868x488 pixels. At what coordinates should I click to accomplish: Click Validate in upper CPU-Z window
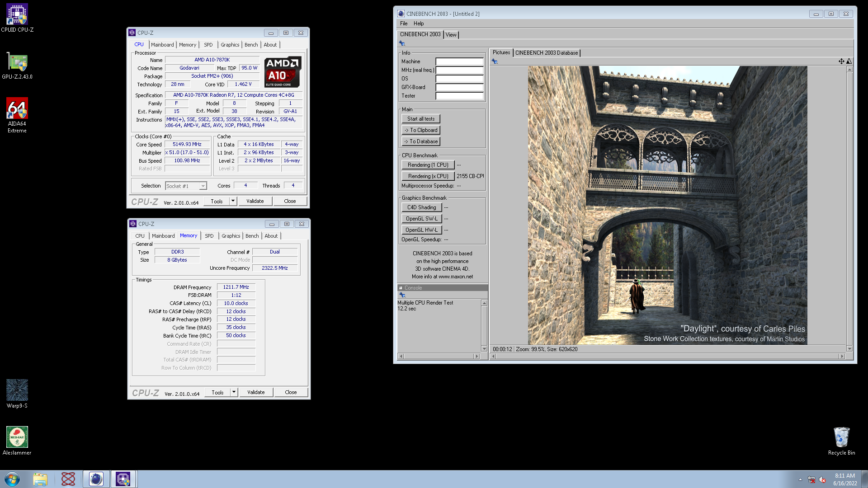255,201
